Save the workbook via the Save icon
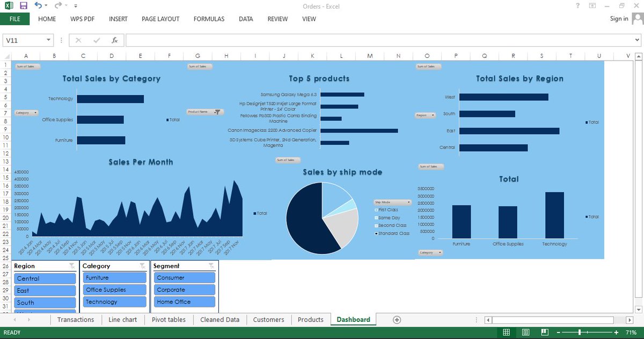The image size is (644, 339). pos(23,6)
